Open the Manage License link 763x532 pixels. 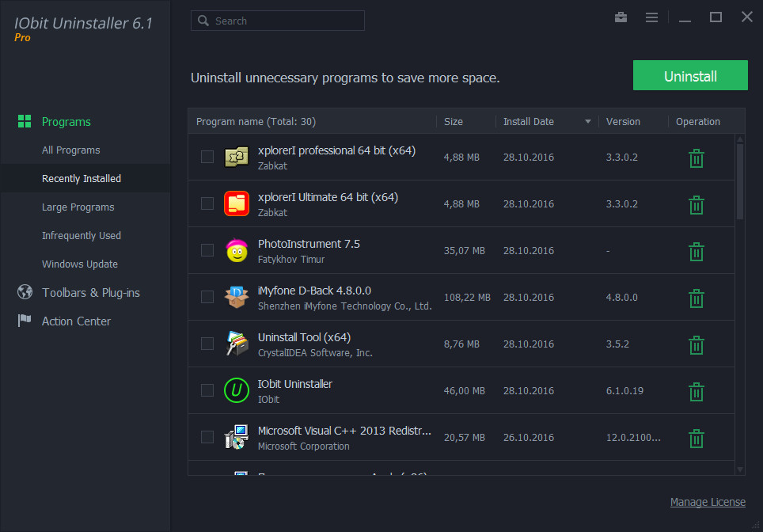point(708,502)
